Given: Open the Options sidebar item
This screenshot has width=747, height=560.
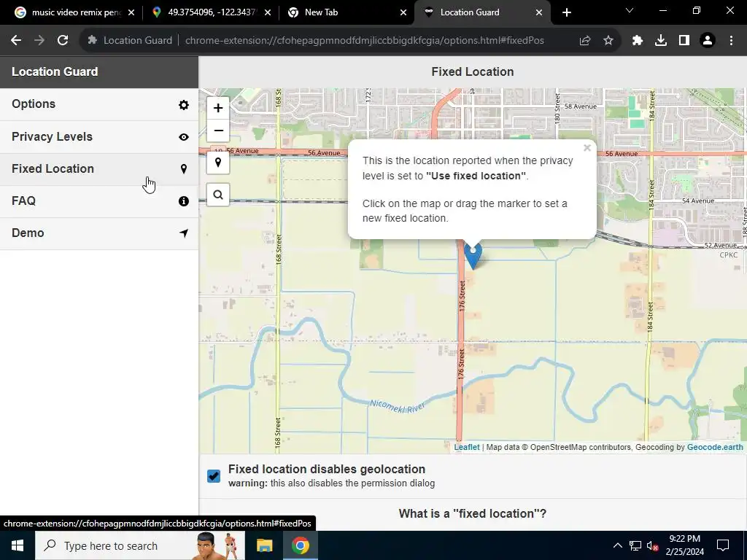Looking at the screenshot, I should tap(99, 104).
